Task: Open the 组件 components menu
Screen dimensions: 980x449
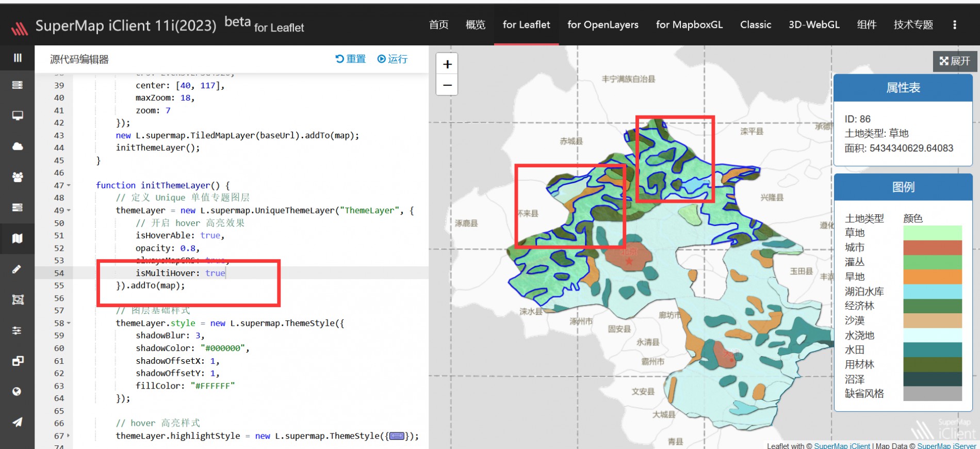Action: pyautogui.click(x=867, y=24)
